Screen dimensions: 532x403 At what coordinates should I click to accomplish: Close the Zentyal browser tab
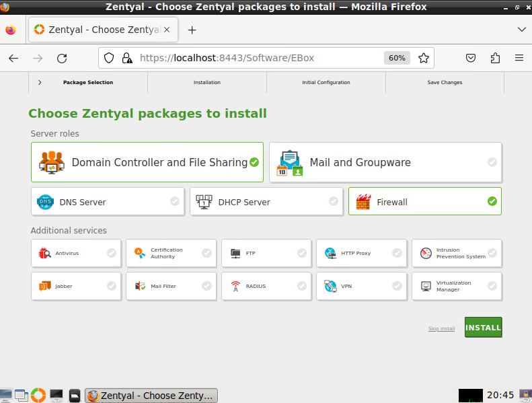[x=167, y=30]
